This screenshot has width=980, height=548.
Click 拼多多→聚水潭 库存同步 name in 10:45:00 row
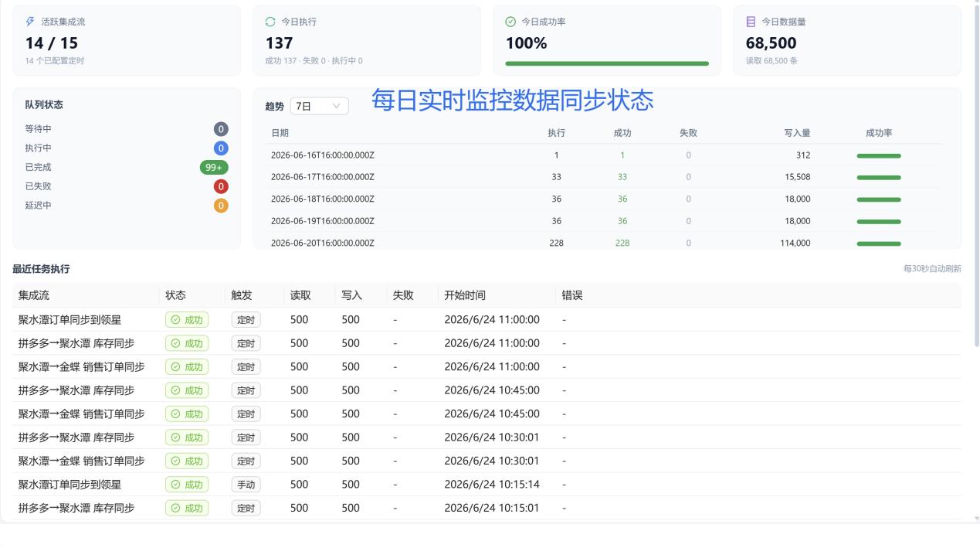click(76, 390)
